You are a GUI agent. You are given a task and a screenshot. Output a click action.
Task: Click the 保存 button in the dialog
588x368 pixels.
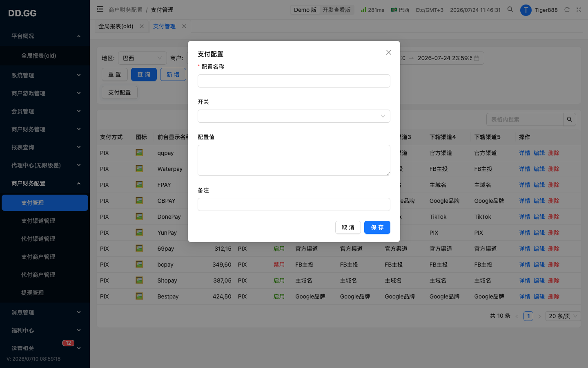click(x=377, y=227)
